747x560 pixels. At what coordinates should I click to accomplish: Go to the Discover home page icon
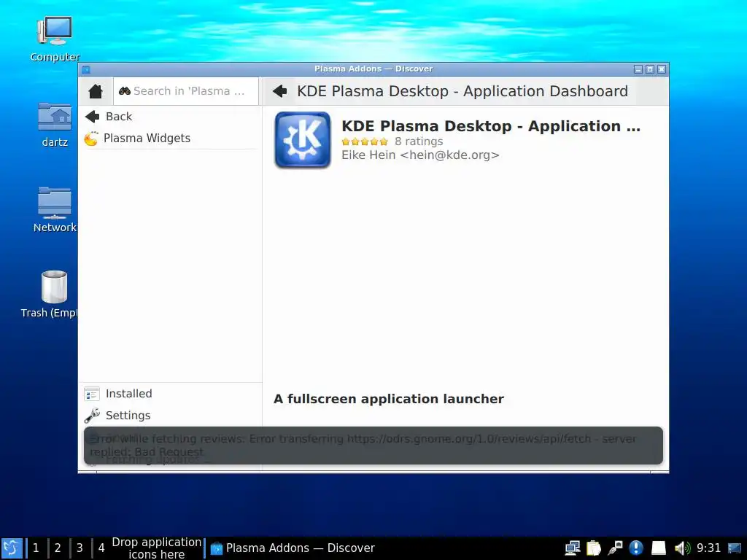tap(96, 91)
